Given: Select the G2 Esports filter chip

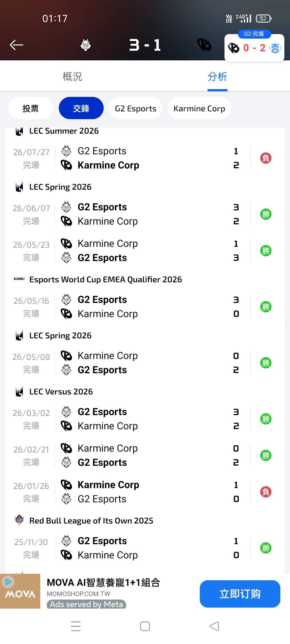Looking at the screenshot, I should coord(136,108).
